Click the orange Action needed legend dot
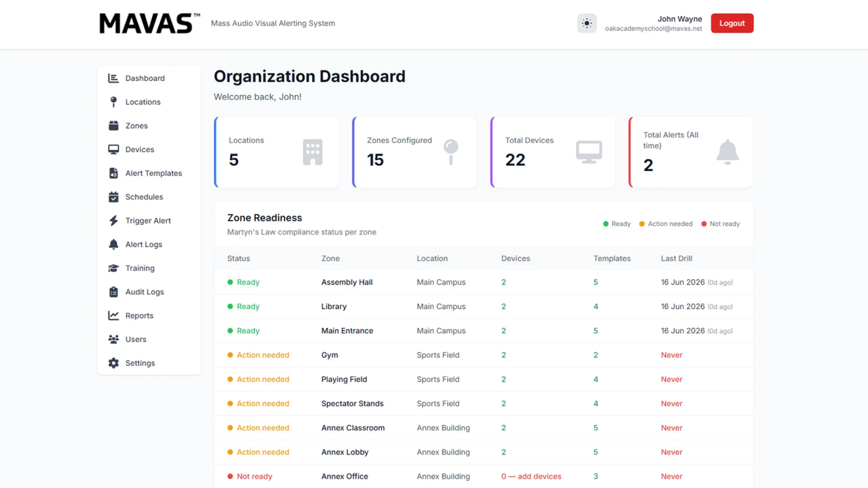This screenshot has height=488, width=868. (642, 224)
